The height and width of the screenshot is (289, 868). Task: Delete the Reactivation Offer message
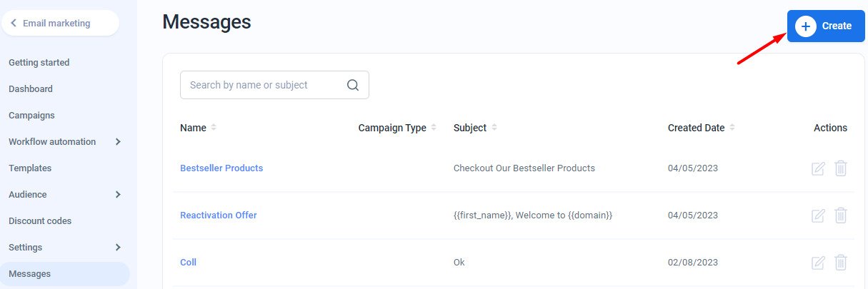[841, 216]
